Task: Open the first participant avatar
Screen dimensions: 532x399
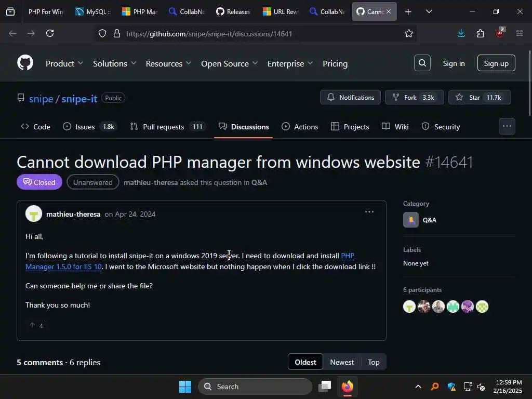Action: pos(409,307)
